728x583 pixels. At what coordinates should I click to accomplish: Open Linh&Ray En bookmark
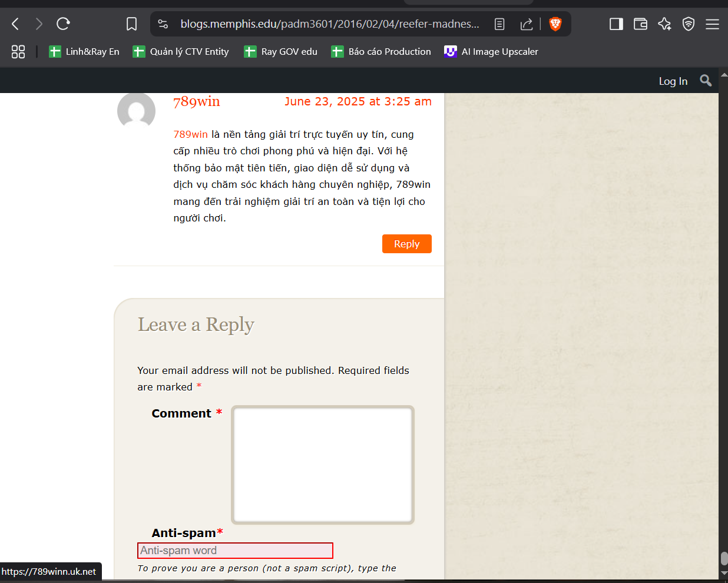point(84,52)
